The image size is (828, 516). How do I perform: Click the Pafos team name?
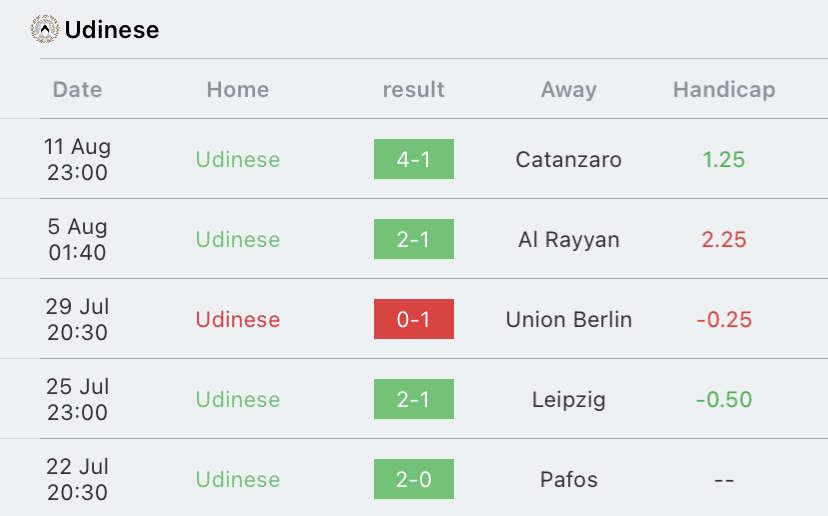pyautogui.click(x=569, y=480)
